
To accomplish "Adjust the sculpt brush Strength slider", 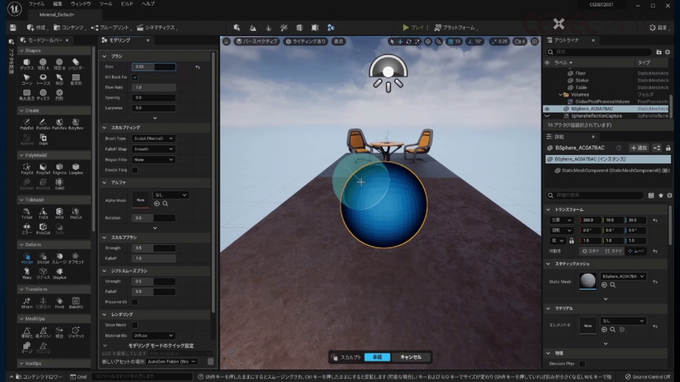I will coord(154,248).
